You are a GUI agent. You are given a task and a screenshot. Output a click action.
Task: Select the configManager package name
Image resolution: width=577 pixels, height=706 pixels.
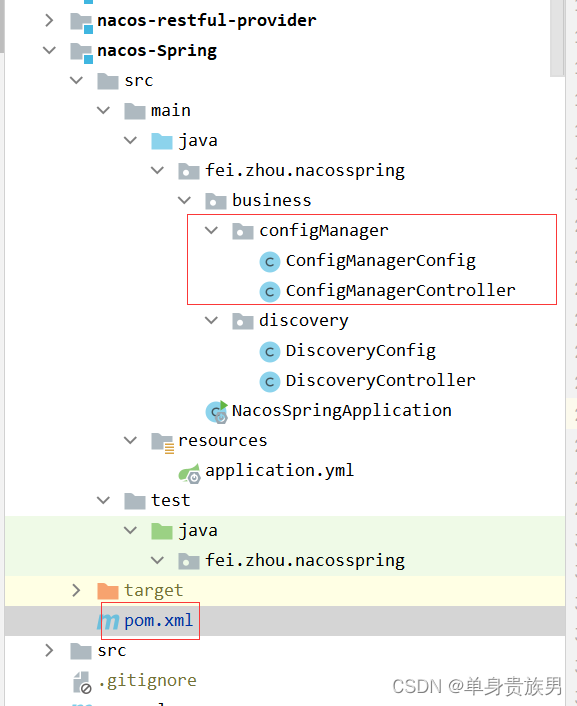[323, 231]
